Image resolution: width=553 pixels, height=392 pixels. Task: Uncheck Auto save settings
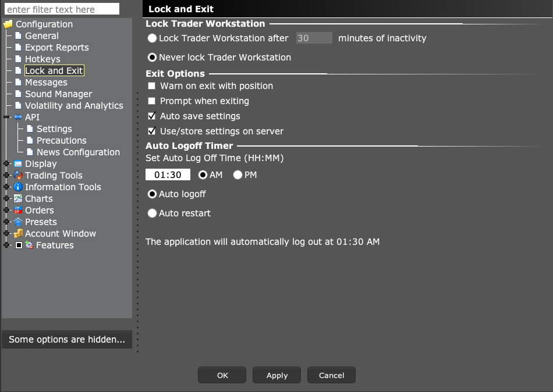click(x=152, y=116)
